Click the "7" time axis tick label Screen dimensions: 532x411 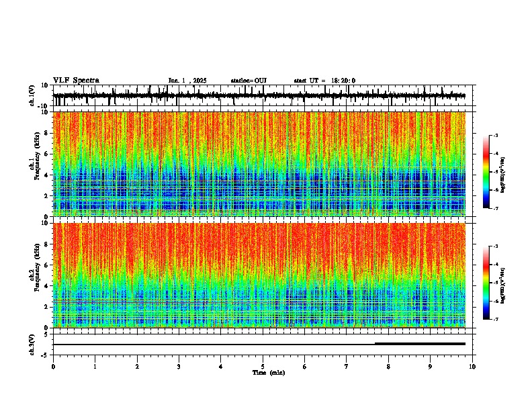click(x=347, y=367)
